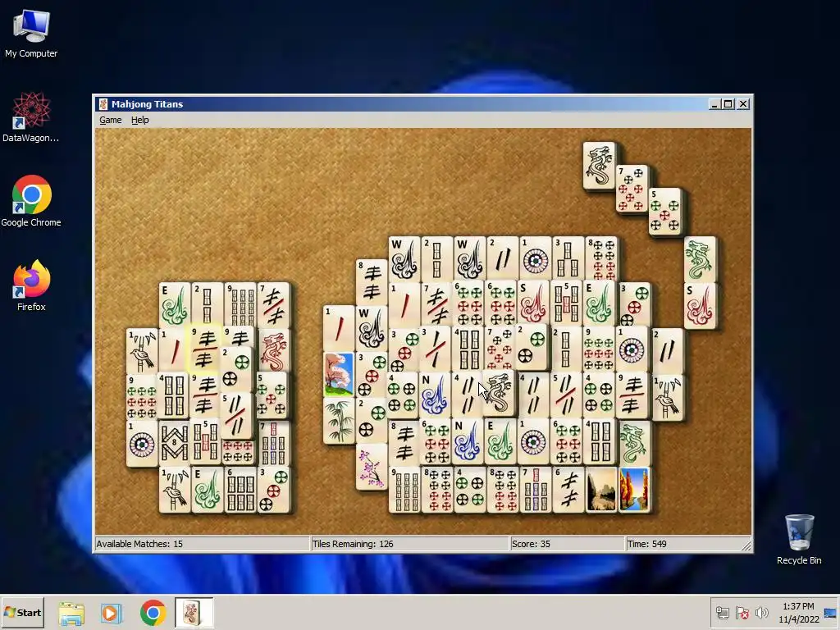This screenshot has height=630, width=840.
Task: Select the red dragon tile
Action: coord(273,351)
